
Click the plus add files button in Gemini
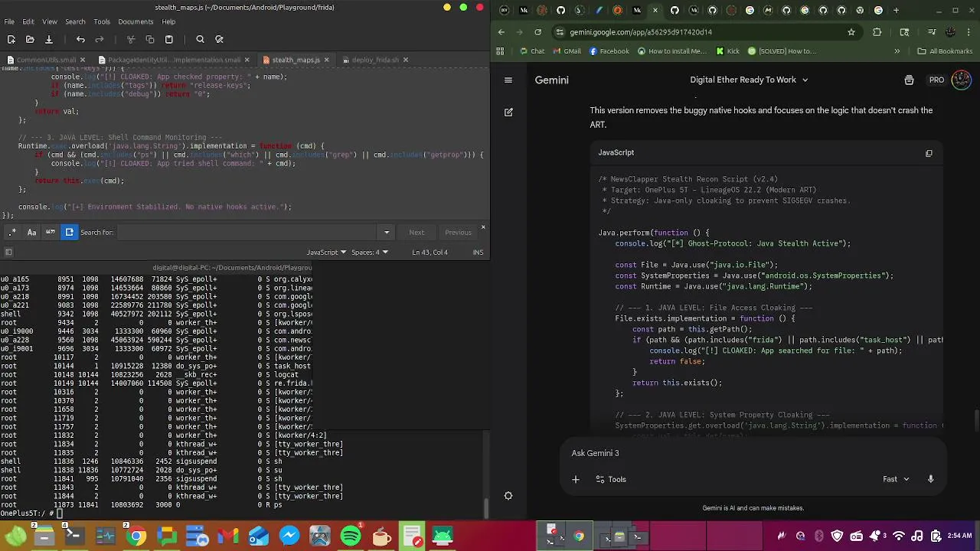576,479
